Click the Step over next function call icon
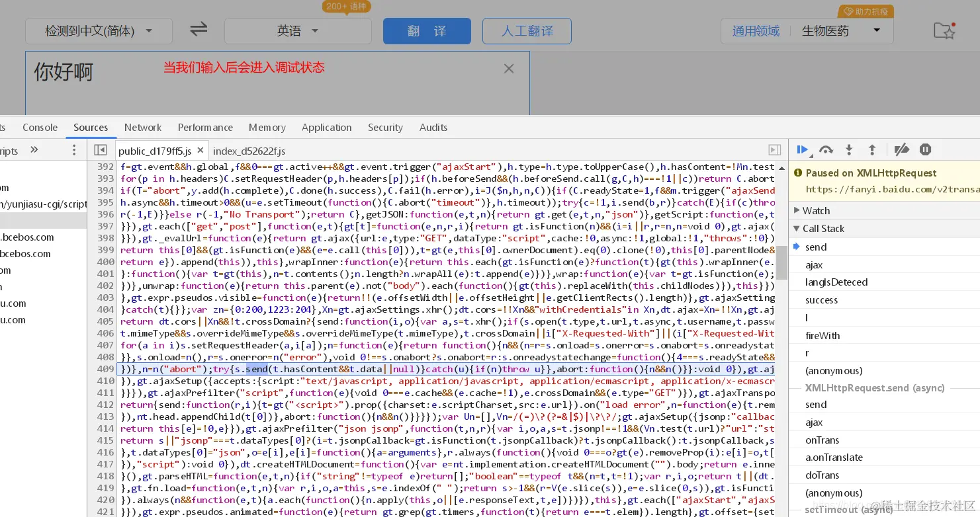980x517 pixels. click(x=826, y=150)
